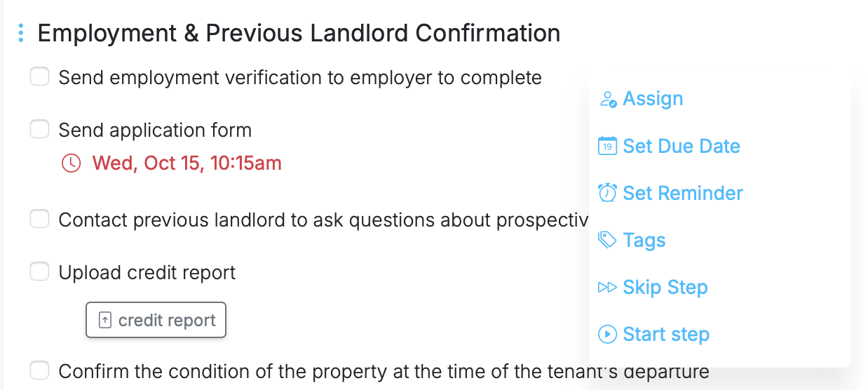The height and width of the screenshot is (390, 868).
Task: Click the alarm clock Set Reminder icon
Action: coord(607,193)
